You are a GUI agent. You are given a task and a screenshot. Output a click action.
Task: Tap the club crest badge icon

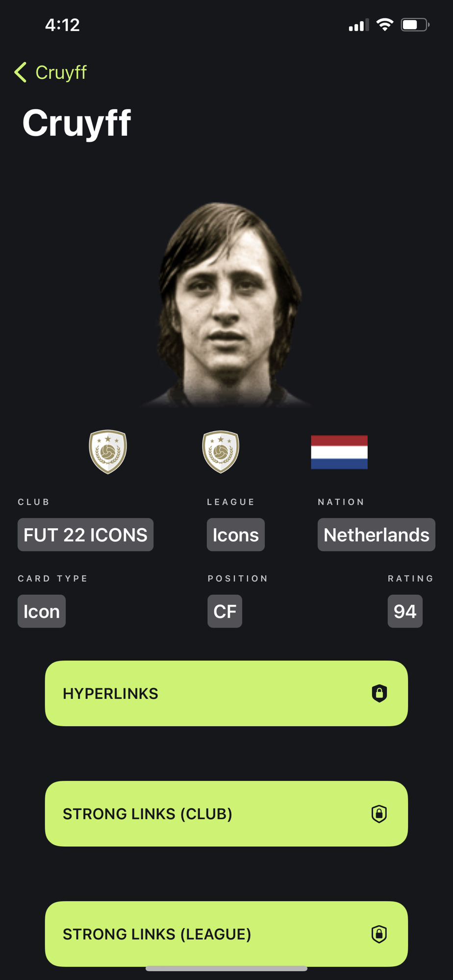click(x=108, y=452)
